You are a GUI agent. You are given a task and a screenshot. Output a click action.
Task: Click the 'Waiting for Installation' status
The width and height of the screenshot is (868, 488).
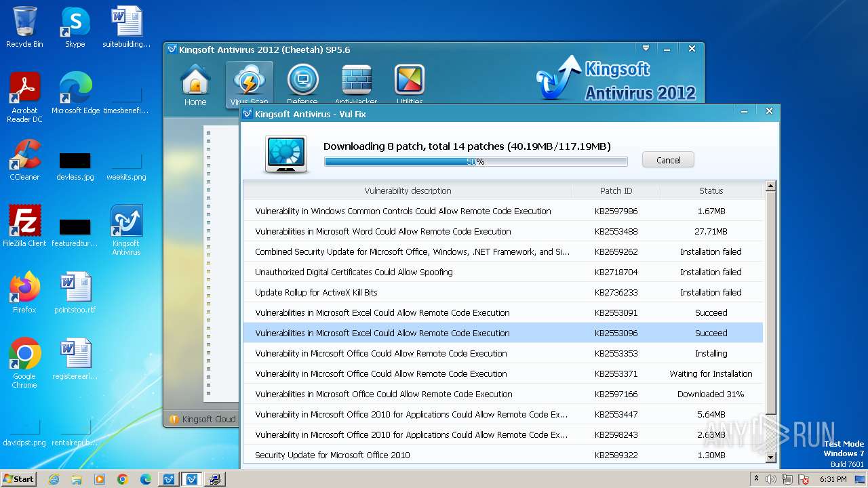tap(711, 373)
